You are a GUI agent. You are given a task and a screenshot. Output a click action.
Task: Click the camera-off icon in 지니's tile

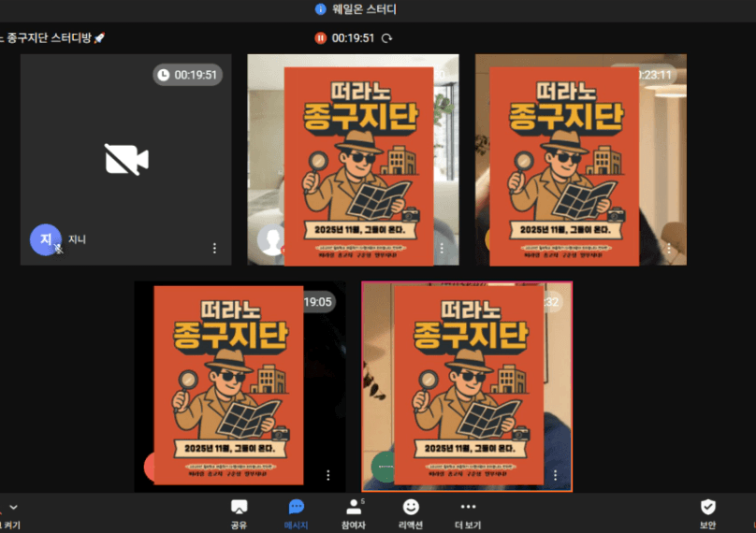[126, 160]
